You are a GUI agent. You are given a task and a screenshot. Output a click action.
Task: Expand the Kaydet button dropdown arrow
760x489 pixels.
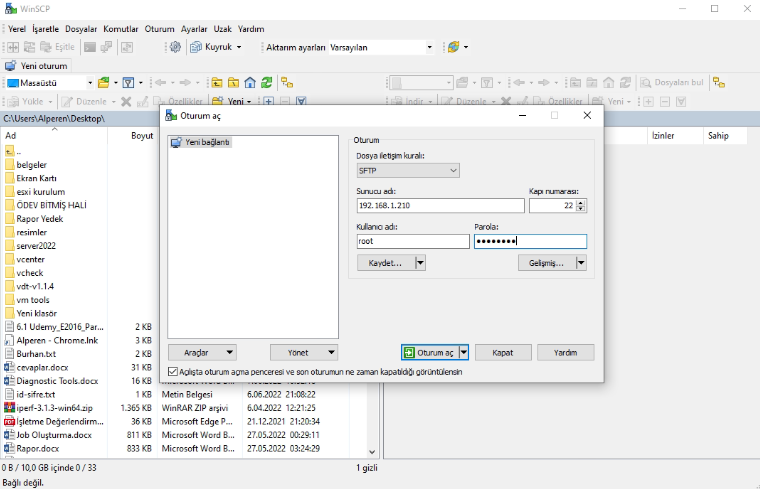[x=420, y=263]
